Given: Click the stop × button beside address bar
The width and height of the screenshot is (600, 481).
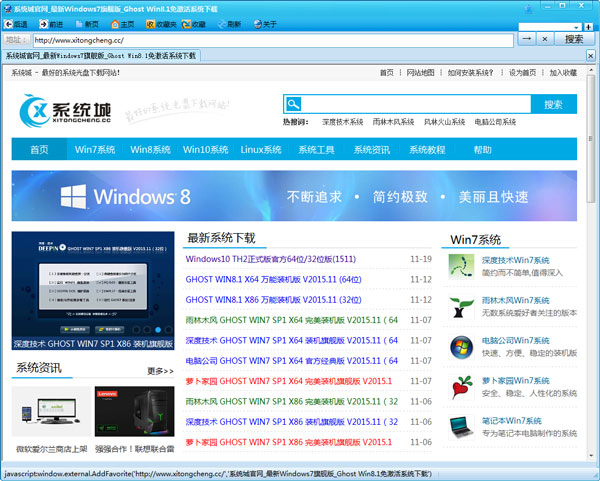Looking at the screenshot, I should (545, 39).
